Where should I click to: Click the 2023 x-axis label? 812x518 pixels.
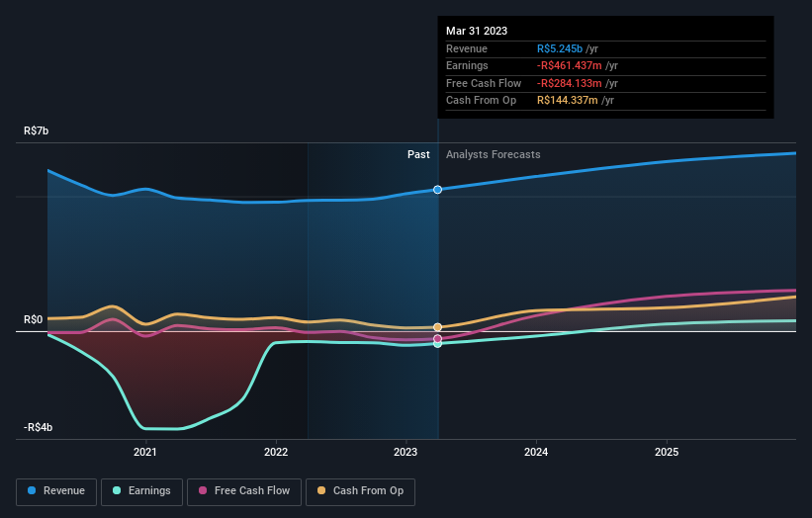pyautogui.click(x=406, y=453)
